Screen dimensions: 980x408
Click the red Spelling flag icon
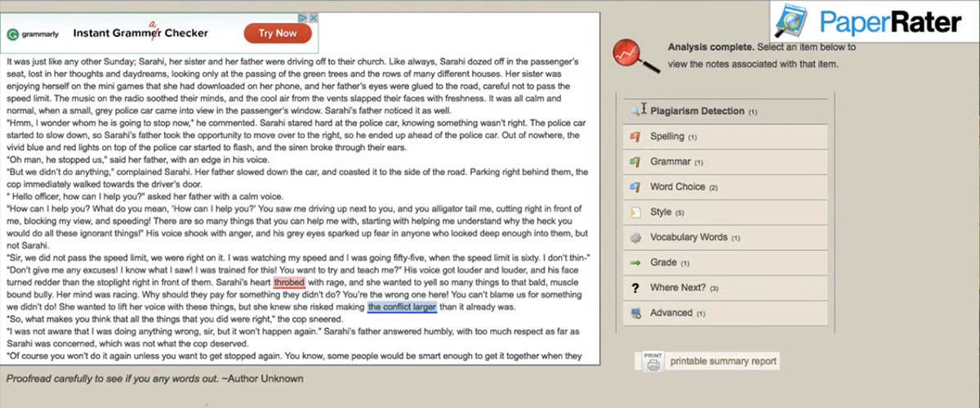point(635,137)
